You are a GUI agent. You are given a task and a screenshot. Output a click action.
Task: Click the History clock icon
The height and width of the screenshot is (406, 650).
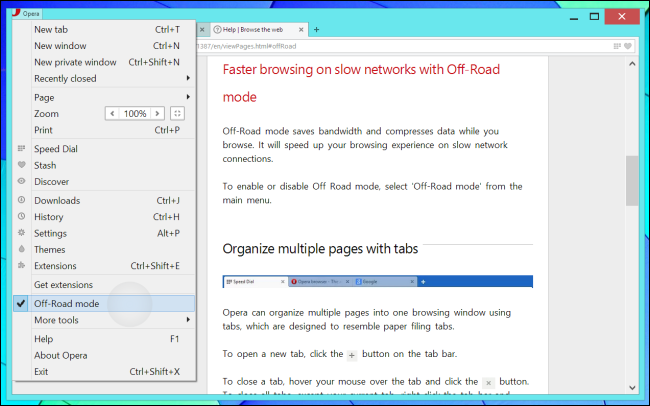[22, 216]
